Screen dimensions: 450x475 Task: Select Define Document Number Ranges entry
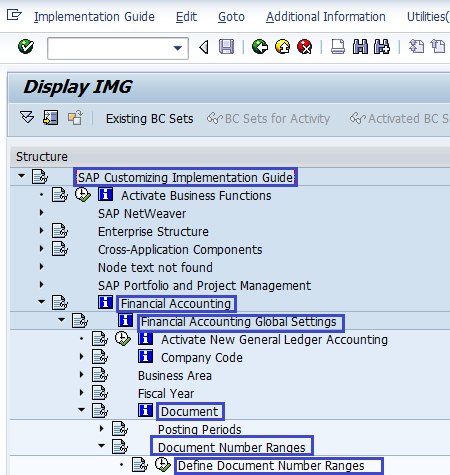click(x=271, y=465)
